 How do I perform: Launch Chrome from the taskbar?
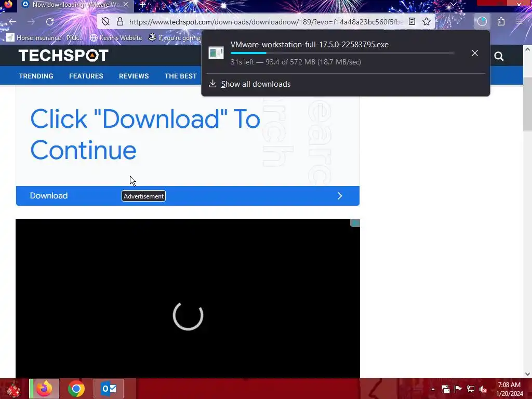76,389
